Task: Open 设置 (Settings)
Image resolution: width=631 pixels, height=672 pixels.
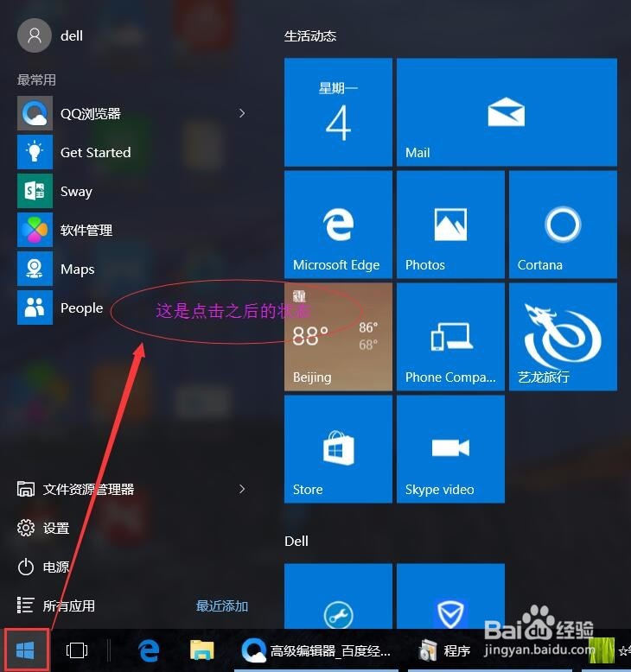Action: pos(43,528)
